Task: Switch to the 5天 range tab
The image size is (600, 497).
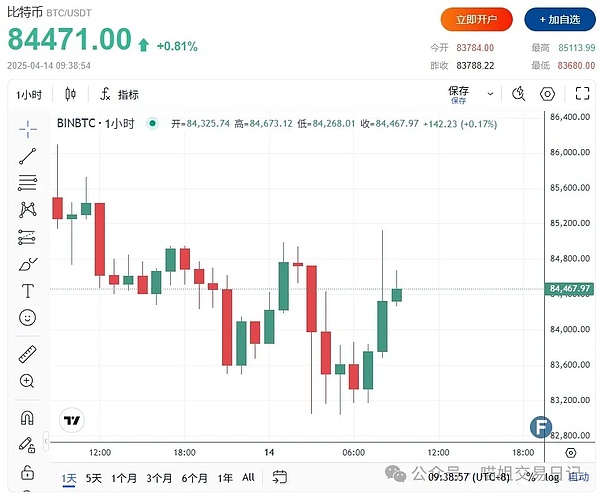Action: [x=94, y=478]
